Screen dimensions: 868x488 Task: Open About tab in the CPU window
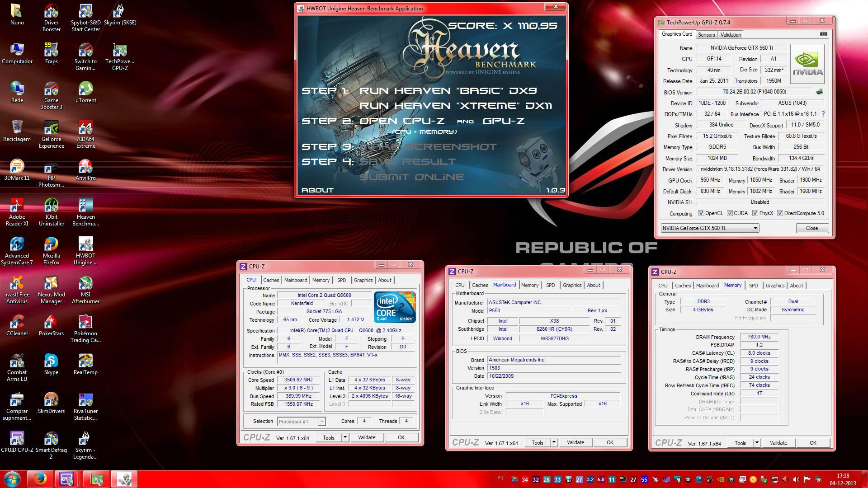pos(385,280)
